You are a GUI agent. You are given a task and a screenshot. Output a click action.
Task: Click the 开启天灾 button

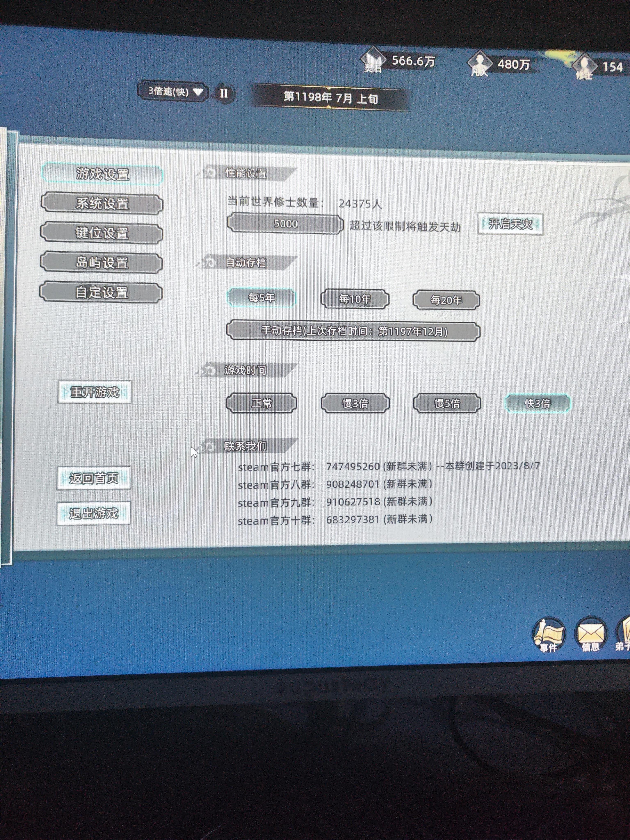(510, 224)
